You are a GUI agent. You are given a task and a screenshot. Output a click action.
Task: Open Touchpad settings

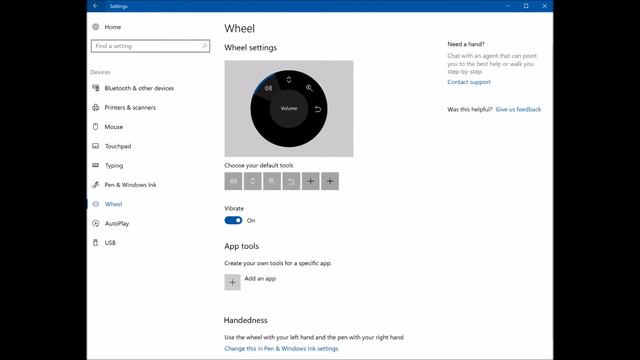coord(118,146)
